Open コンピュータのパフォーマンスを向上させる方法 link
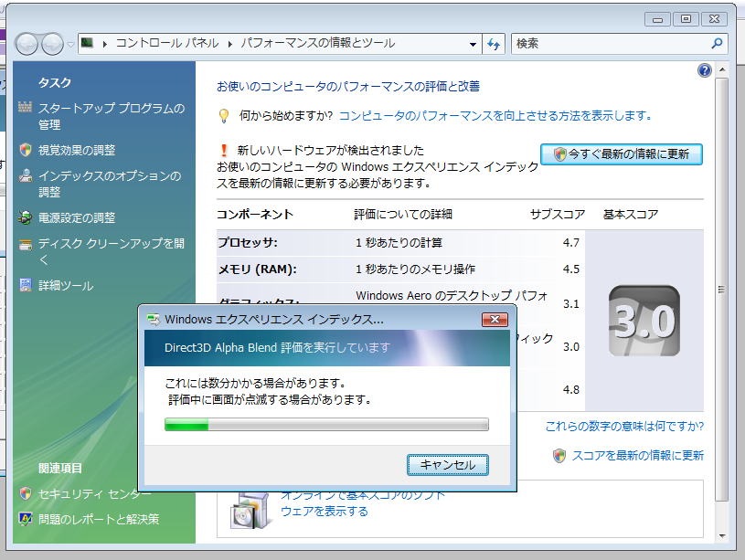The image size is (745, 560). (x=495, y=115)
